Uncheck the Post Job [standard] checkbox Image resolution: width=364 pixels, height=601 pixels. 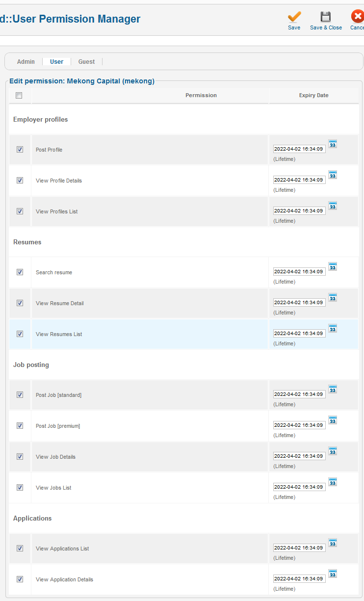[x=20, y=394]
